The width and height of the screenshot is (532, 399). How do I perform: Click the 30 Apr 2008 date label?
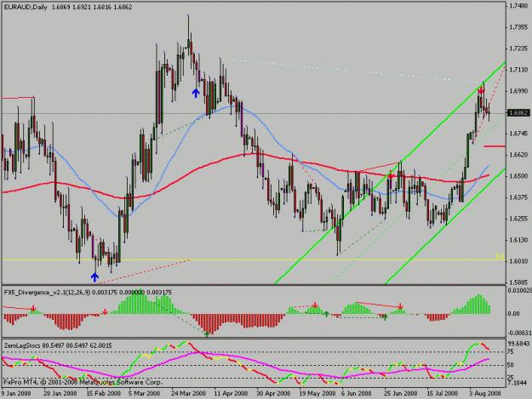point(273,394)
